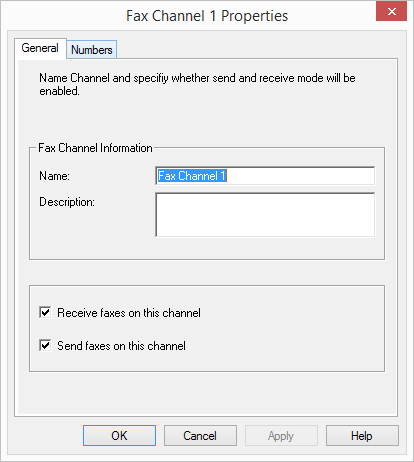414x462 pixels.
Task: Click the "Description:" field label
Action: 67,202
